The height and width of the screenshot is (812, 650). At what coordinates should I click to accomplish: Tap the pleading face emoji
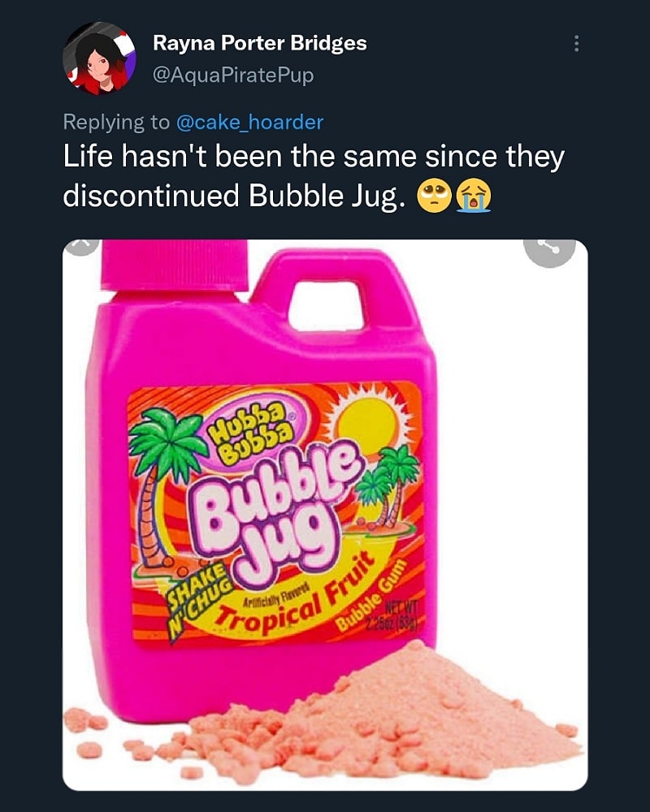[435, 197]
